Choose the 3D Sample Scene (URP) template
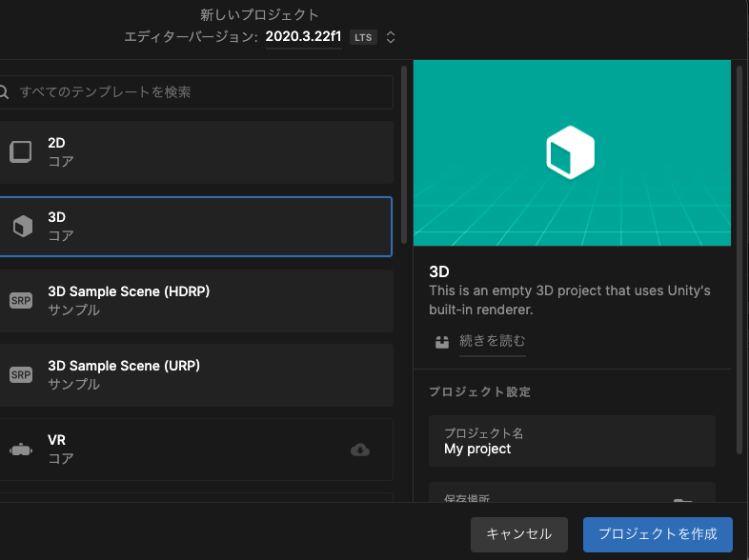749x560 pixels. pyautogui.click(x=196, y=375)
